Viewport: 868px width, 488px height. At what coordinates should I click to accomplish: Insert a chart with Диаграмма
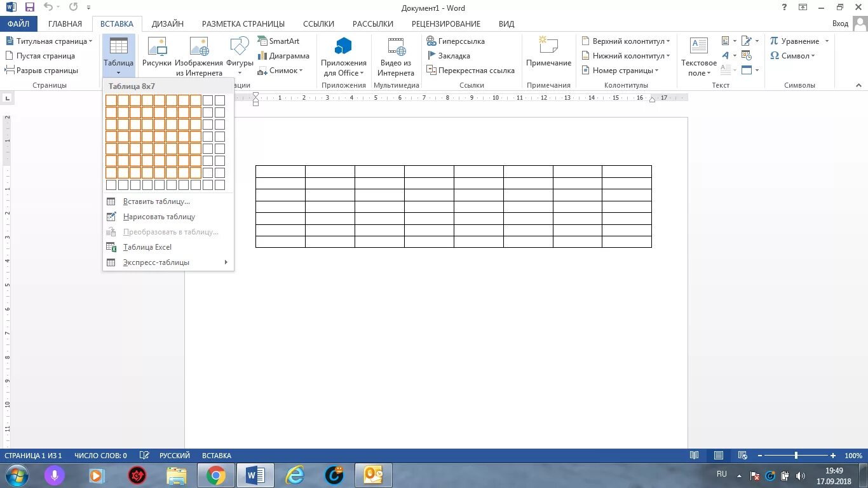[x=283, y=55]
